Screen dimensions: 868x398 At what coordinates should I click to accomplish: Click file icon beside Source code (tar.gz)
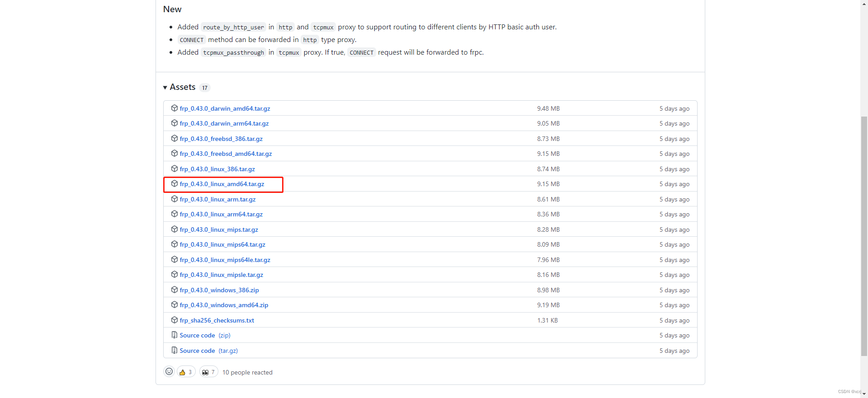[175, 350]
